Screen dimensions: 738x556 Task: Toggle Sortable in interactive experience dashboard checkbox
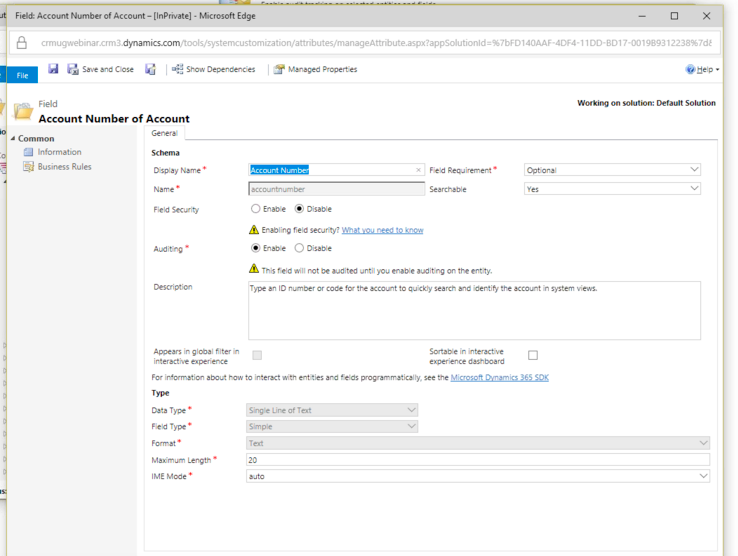533,355
